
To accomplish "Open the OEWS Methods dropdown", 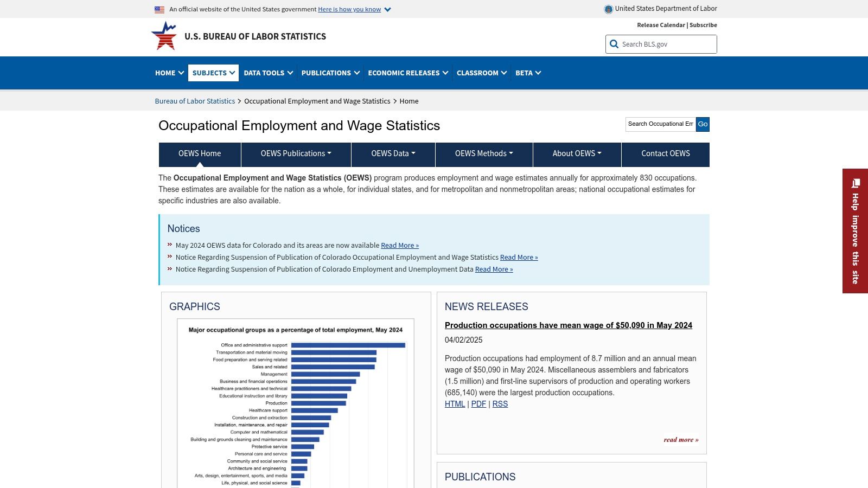I will click(483, 154).
